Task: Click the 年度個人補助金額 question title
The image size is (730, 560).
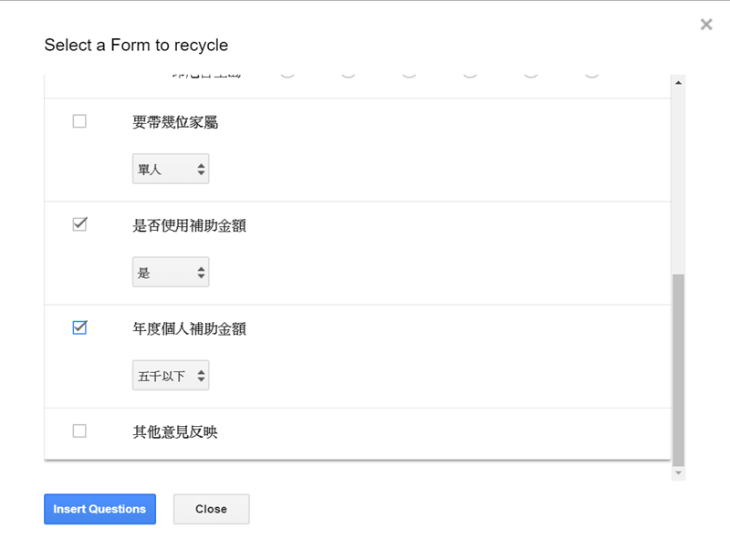Action: click(x=189, y=328)
